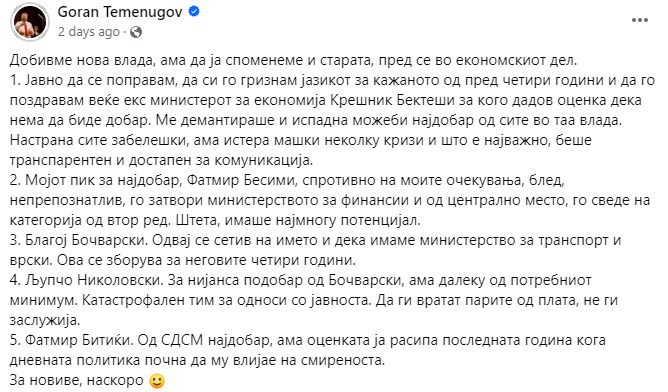Open the post via "2 days ago" timestamp
The width and height of the screenshot is (668, 392).
click(89, 32)
